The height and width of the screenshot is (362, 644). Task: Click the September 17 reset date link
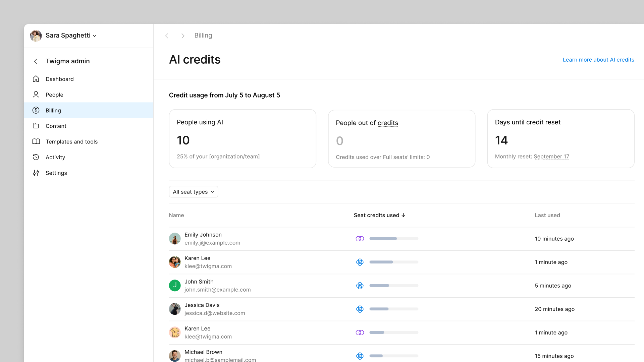coord(551,157)
